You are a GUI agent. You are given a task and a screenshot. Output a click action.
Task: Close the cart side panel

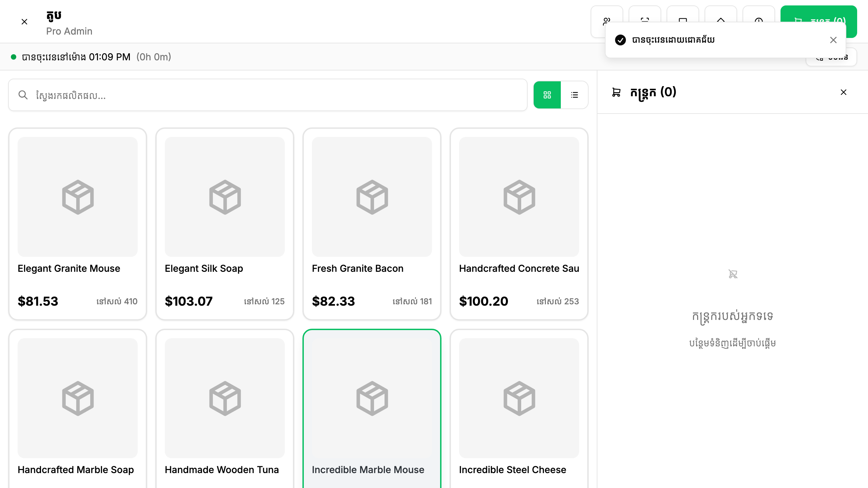[x=844, y=92]
